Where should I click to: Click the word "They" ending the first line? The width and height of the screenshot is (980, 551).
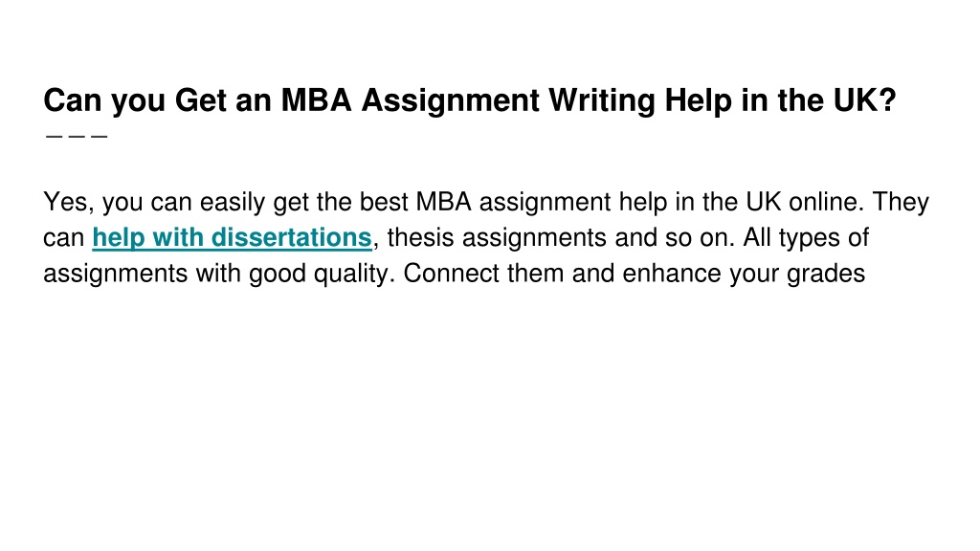point(901,203)
